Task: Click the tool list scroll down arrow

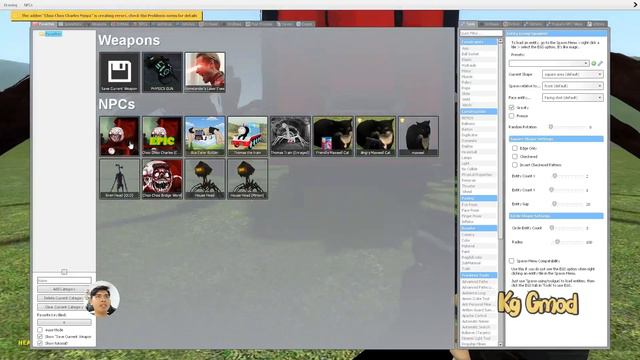Action: (500, 344)
